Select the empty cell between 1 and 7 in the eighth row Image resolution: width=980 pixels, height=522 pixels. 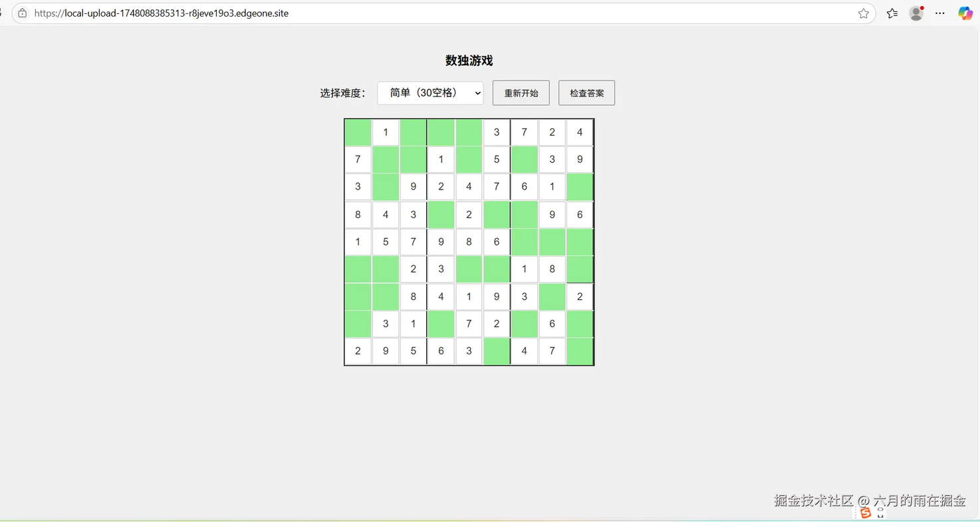click(441, 324)
